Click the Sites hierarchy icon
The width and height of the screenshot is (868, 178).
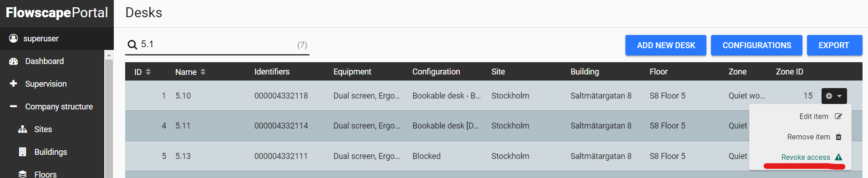(x=23, y=129)
